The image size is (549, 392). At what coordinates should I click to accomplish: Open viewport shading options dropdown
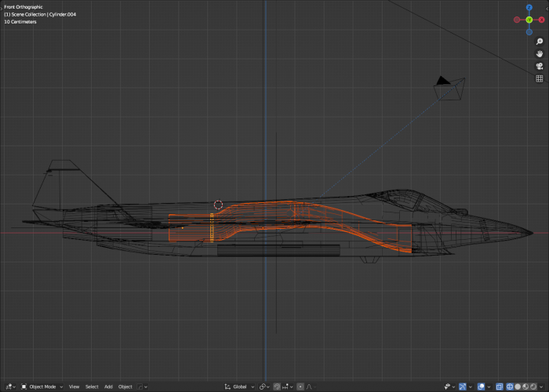tap(541, 387)
